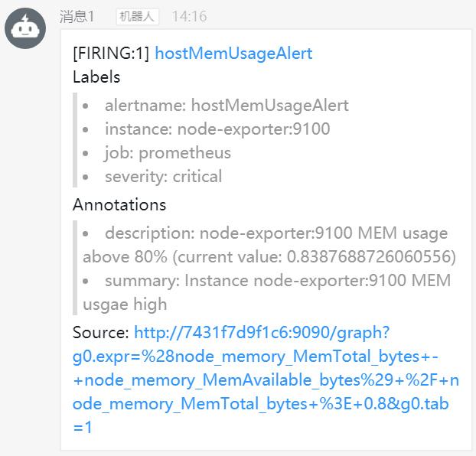The height and width of the screenshot is (456, 476).
Task: Click the Source: label text
Action: coord(101,333)
